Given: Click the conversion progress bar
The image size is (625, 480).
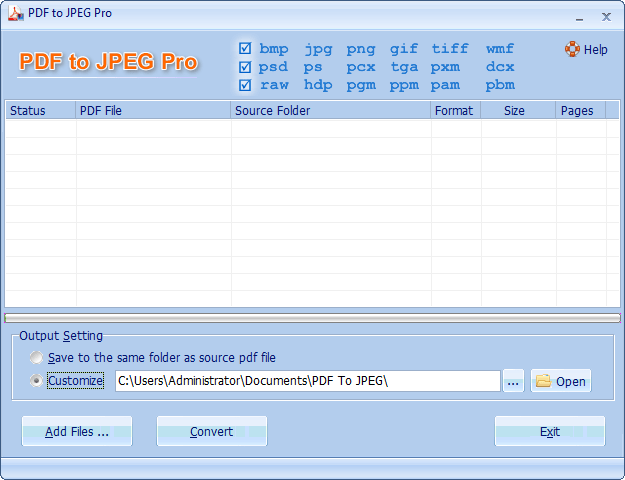Looking at the screenshot, I should 312,318.
